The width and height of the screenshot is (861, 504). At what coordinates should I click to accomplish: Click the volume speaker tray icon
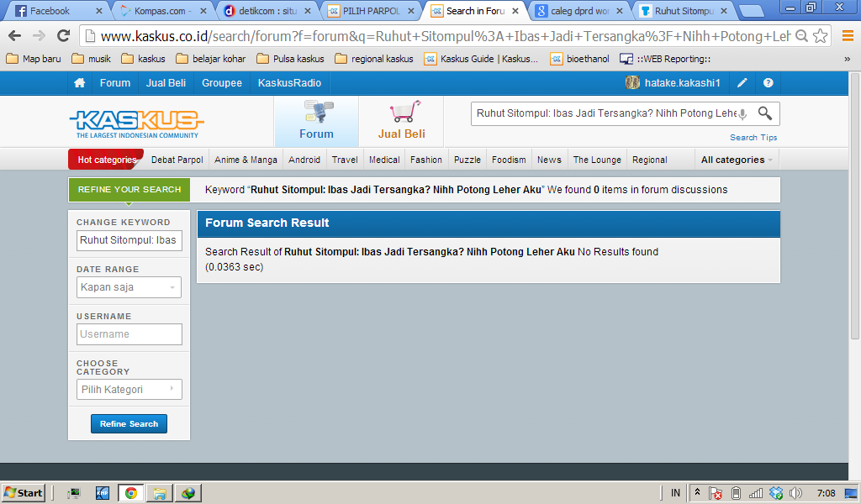coord(795,493)
